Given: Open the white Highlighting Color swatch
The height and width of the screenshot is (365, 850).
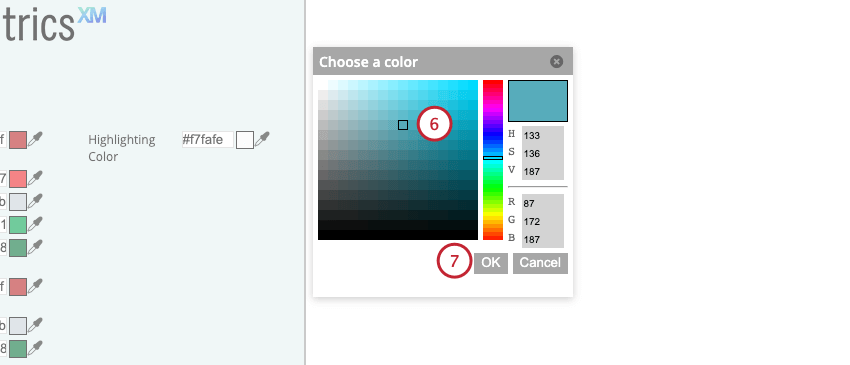Looking at the screenshot, I should [245, 140].
